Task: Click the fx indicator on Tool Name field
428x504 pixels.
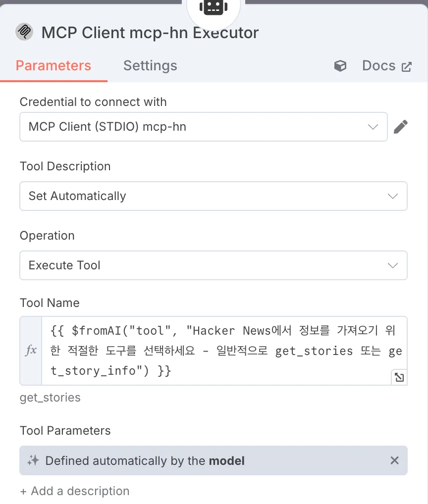Action: click(x=30, y=350)
